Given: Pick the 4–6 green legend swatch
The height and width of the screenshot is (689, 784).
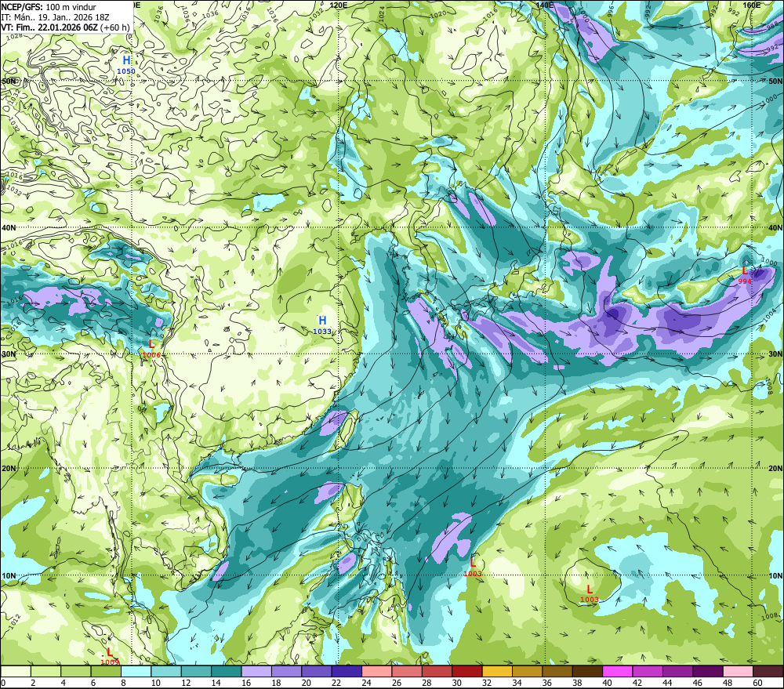Looking at the screenshot, I should pyautogui.click(x=76, y=672).
